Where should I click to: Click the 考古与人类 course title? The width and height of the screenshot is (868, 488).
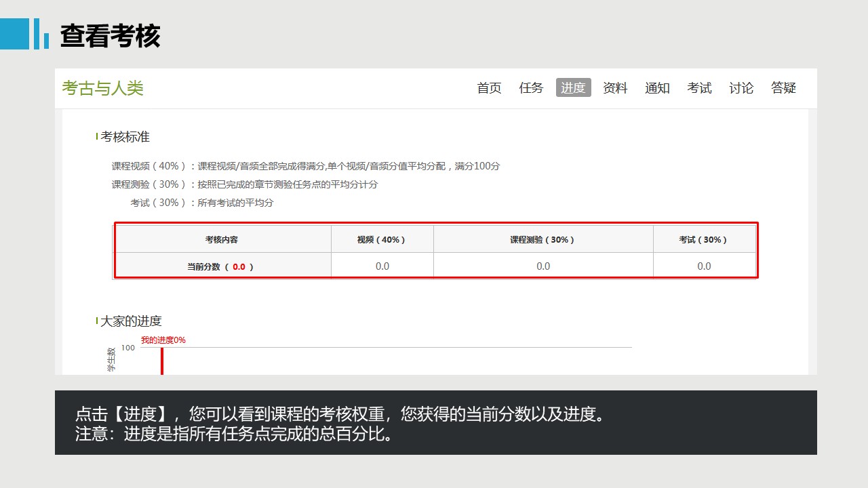pyautogui.click(x=103, y=88)
